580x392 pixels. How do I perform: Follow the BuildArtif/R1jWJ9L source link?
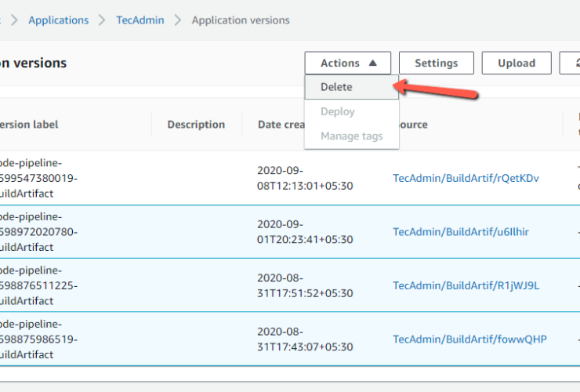click(466, 285)
